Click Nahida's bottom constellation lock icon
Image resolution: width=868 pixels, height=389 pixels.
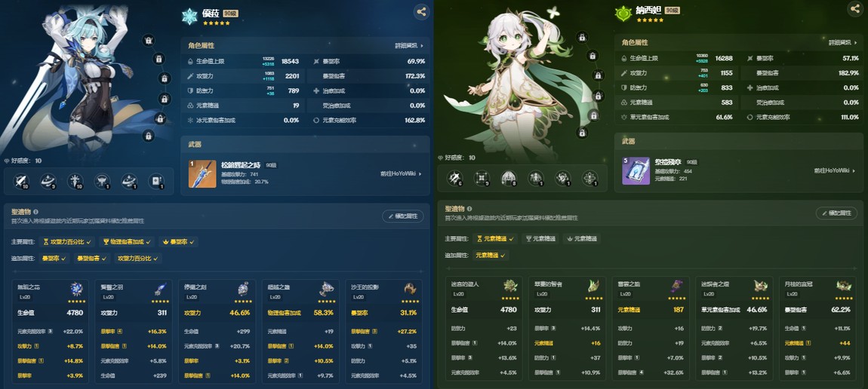[582, 132]
